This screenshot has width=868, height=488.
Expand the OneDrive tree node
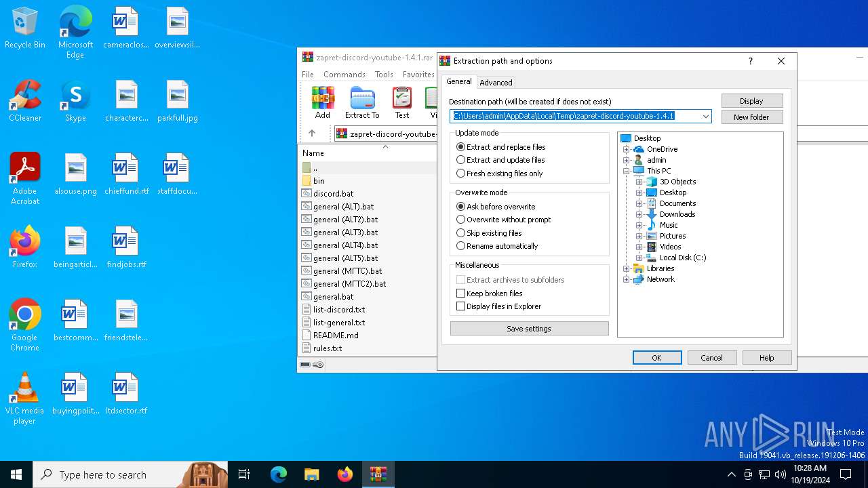[x=627, y=149]
